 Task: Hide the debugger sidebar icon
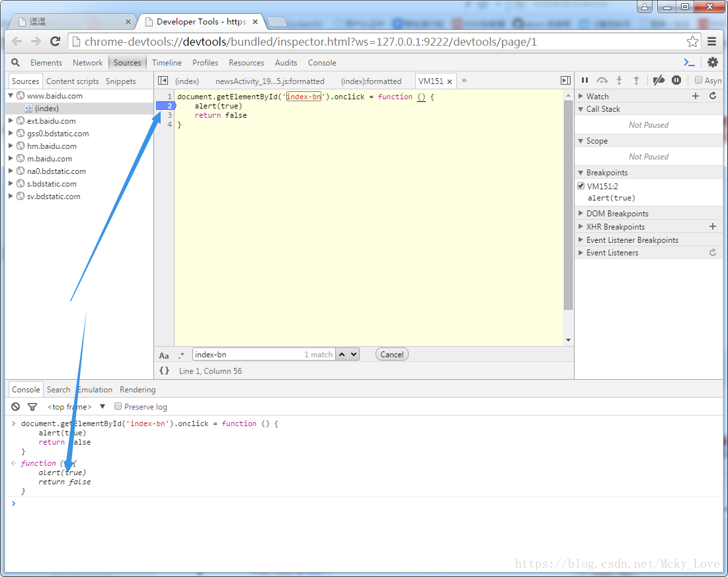coord(565,81)
